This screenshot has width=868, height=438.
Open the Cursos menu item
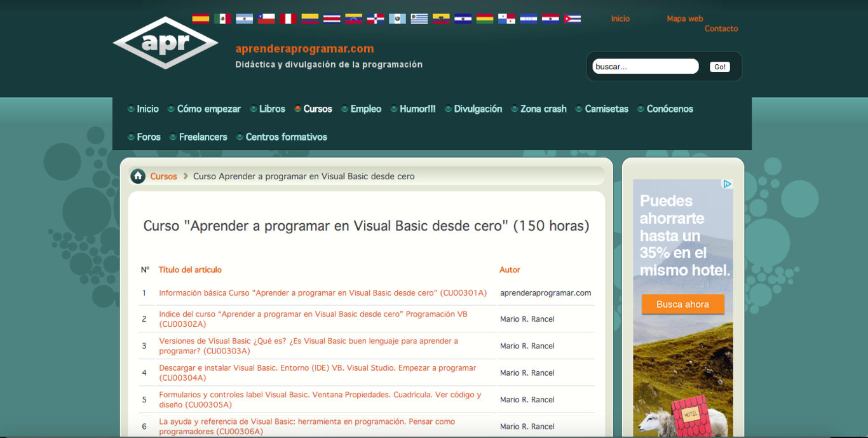318,109
